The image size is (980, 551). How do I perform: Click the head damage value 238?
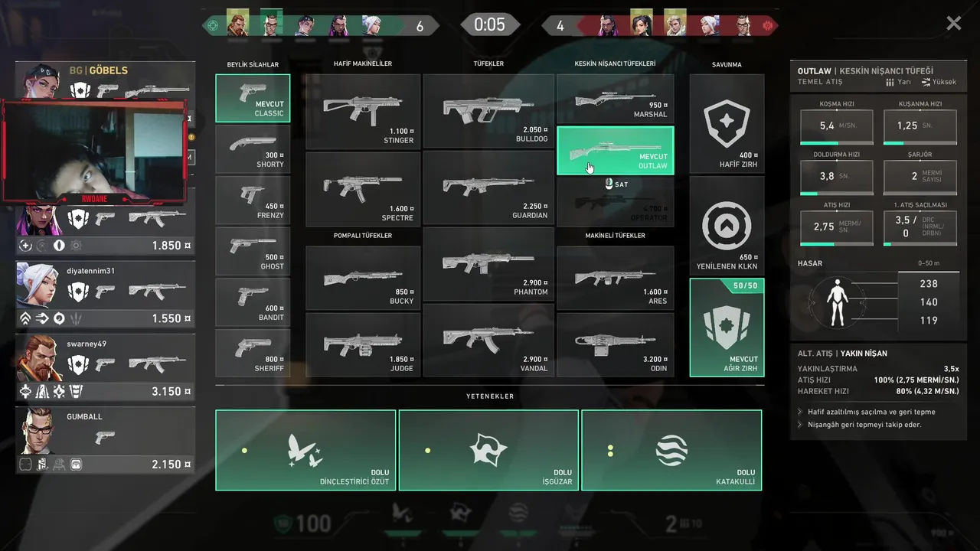click(x=929, y=284)
